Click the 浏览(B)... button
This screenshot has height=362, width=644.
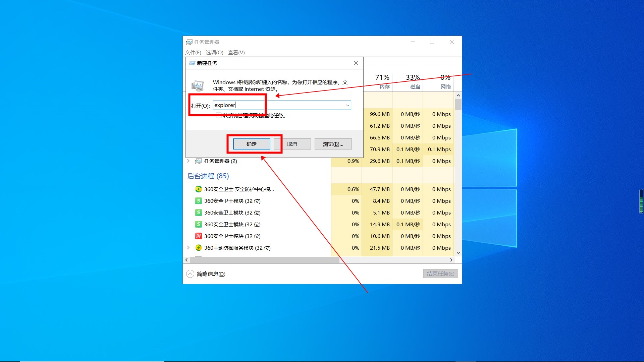click(333, 144)
